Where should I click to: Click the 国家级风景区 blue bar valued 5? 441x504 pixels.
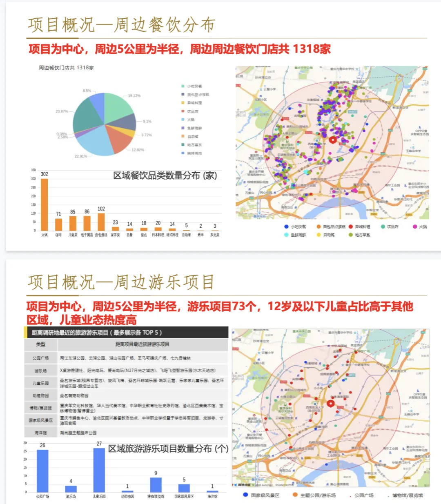click(184, 488)
